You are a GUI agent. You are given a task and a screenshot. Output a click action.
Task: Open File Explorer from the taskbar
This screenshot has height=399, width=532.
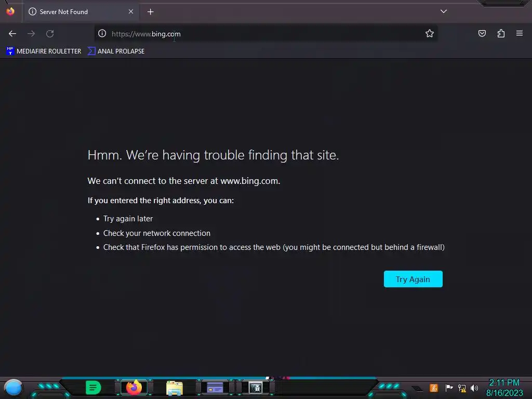pos(175,388)
